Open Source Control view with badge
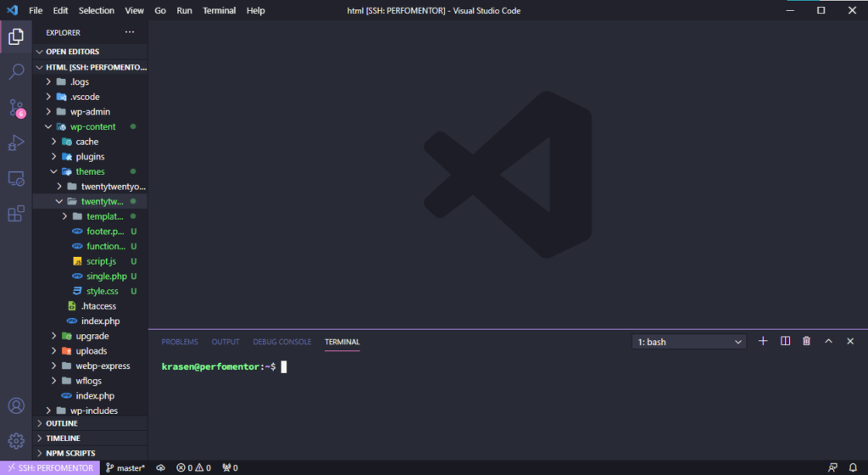The image size is (868, 475). [x=16, y=108]
